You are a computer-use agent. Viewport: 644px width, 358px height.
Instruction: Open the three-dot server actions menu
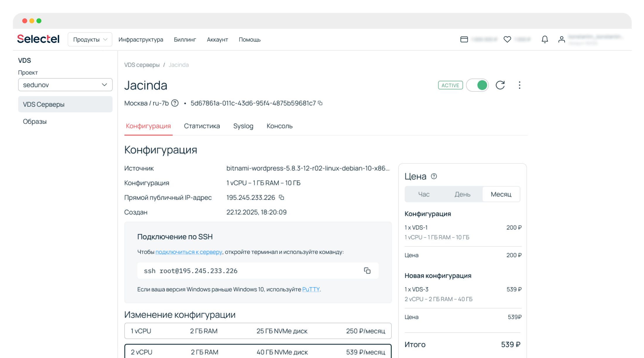(x=519, y=85)
